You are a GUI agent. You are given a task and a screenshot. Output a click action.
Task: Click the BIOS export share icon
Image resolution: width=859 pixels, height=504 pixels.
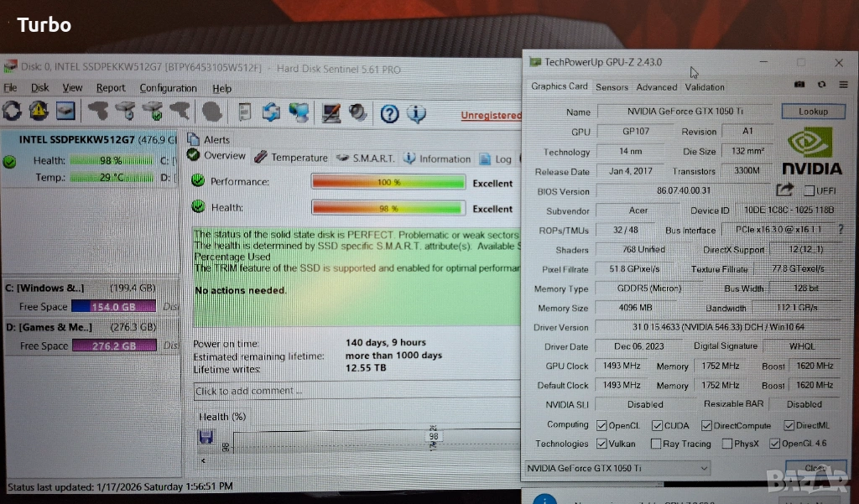coord(785,190)
